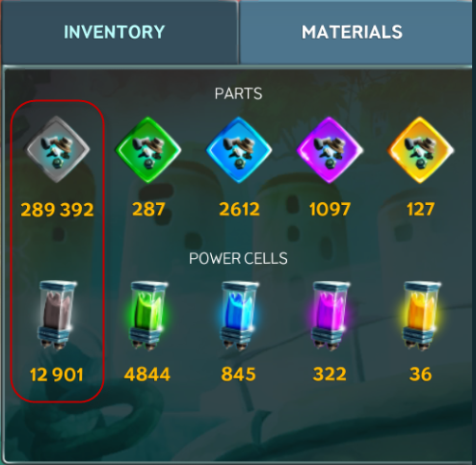Click the PARTS section heading
Viewport: 476px width, 465px height.
pyautogui.click(x=238, y=93)
